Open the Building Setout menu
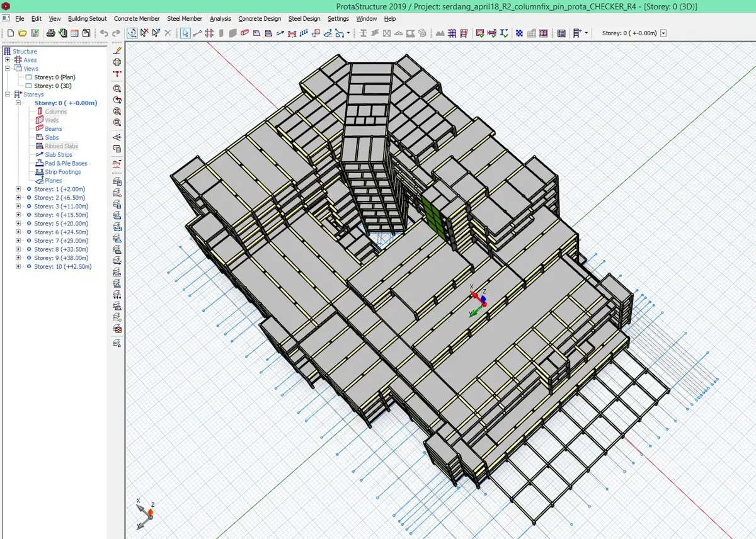 [x=87, y=19]
